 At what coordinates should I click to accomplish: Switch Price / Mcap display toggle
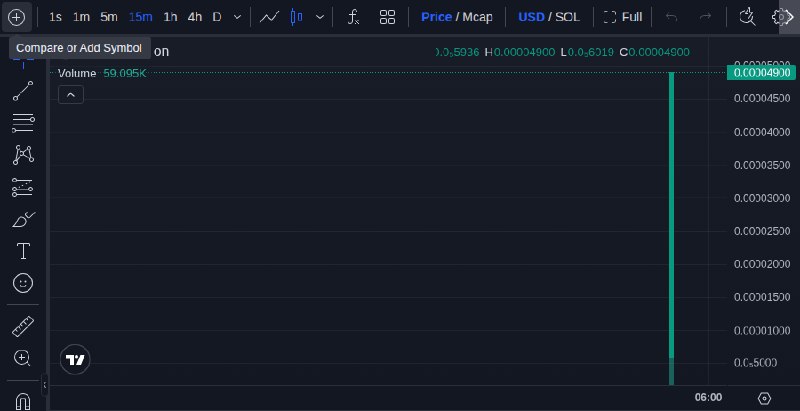tap(457, 17)
